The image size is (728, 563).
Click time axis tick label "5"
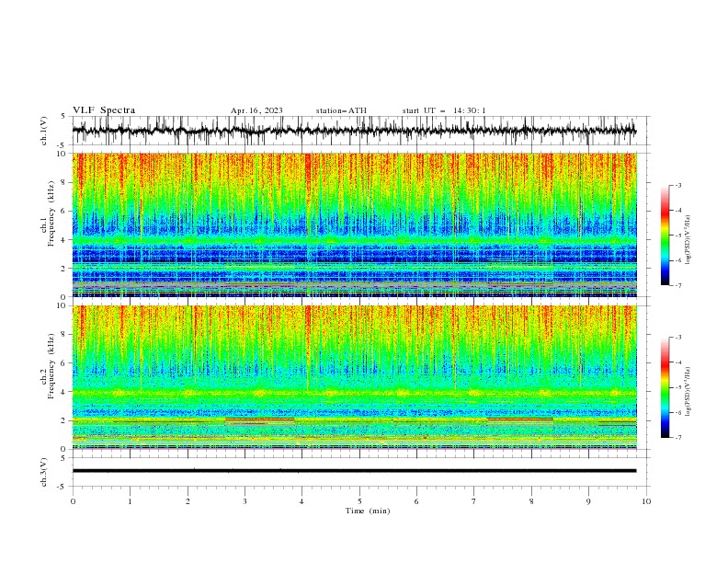(x=359, y=501)
